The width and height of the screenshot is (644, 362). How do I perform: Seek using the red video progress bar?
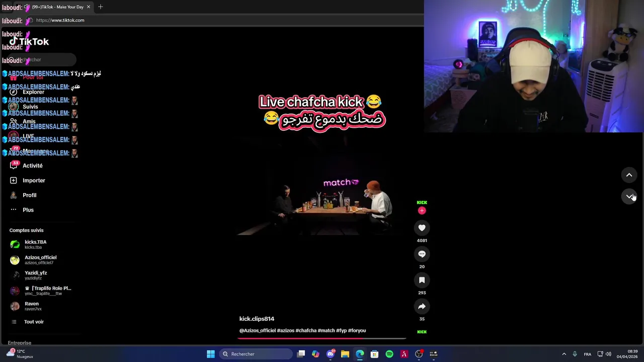point(322,338)
